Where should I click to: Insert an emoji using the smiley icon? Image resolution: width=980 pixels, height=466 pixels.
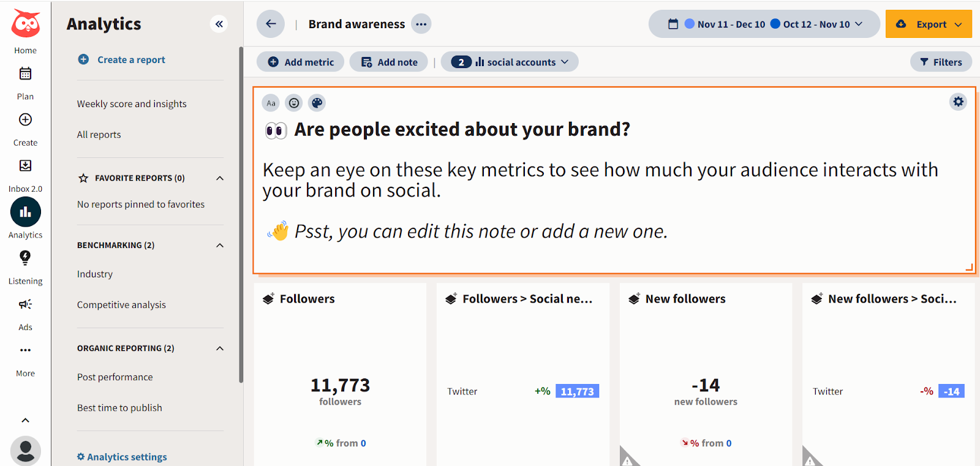click(x=293, y=102)
